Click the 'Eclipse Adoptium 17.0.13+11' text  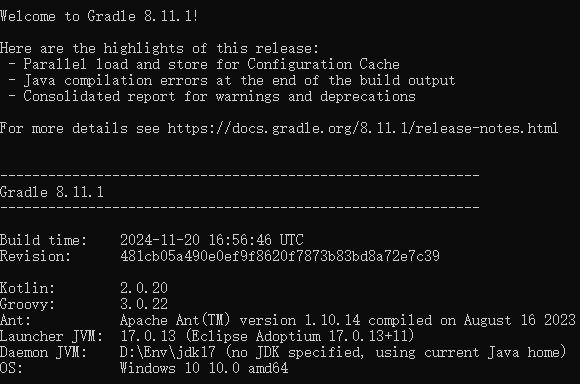(299, 336)
